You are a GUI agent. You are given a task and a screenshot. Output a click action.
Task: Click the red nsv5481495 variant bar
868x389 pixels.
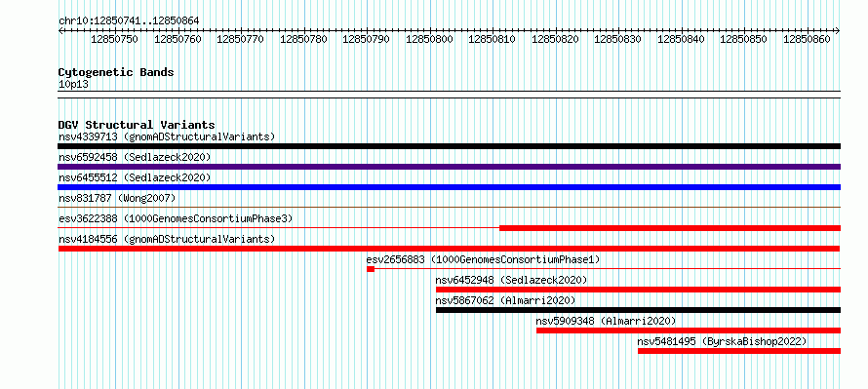(x=739, y=351)
